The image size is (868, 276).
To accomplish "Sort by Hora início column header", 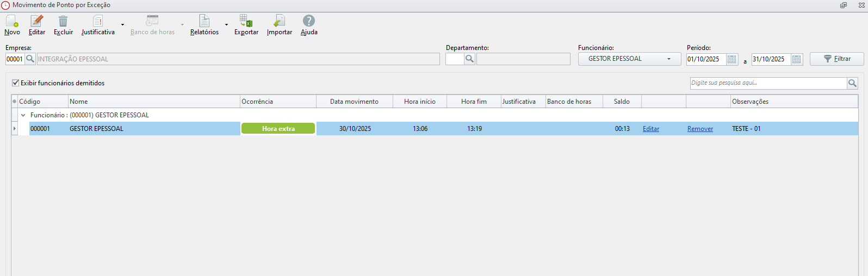I will (420, 102).
